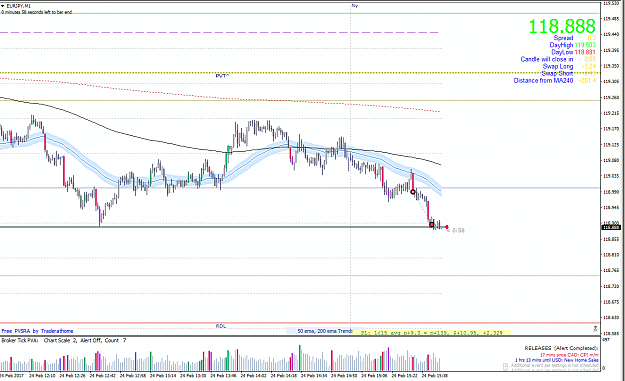Click the '< 0:58' countdown beside last candle
Screen dimensions: 625x381
[x=456, y=230]
